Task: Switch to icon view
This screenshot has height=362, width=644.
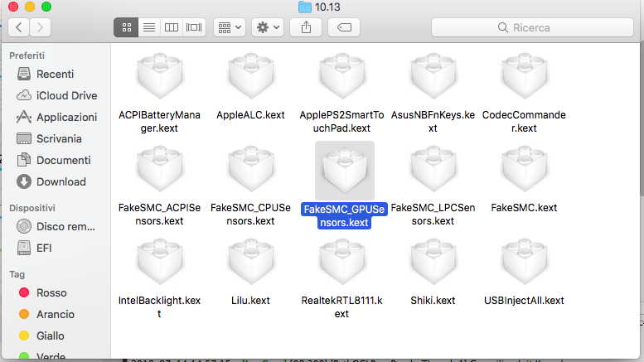Action: click(x=127, y=27)
